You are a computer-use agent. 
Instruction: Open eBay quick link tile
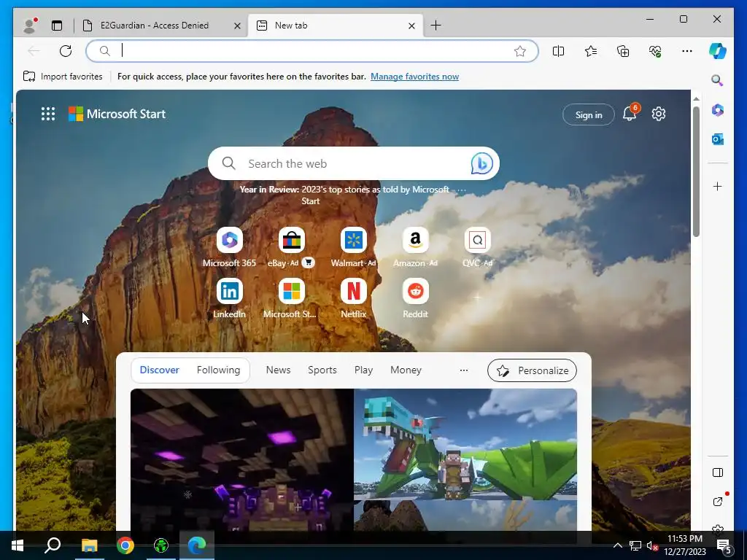click(x=292, y=247)
